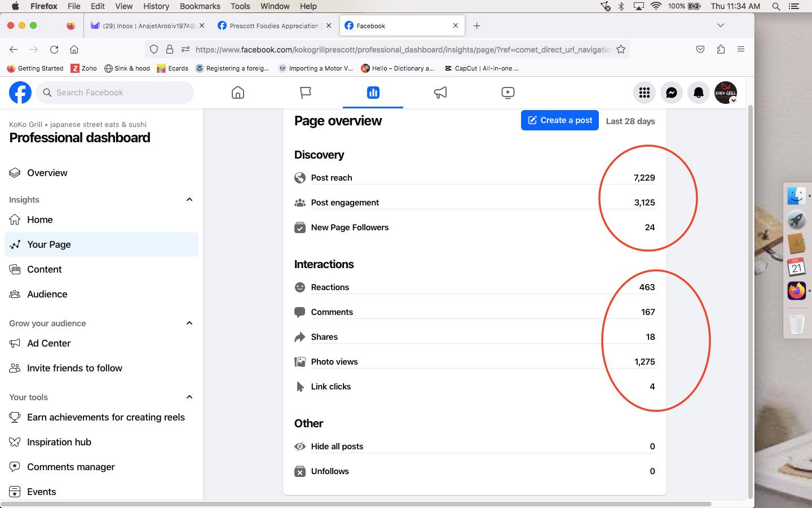The image size is (812, 508).
Task: Open the Tools menu
Action: click(x=240, y=6)
